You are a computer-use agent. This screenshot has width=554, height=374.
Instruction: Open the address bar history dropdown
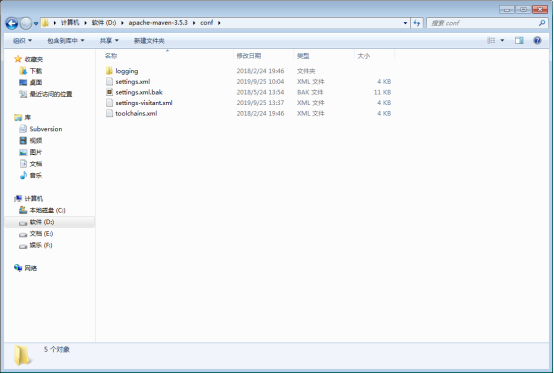click(x=405, y=23)
